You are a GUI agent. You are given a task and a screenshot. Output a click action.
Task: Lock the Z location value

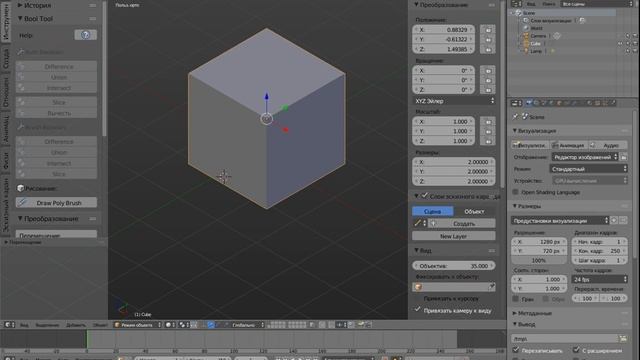[488, 49]
